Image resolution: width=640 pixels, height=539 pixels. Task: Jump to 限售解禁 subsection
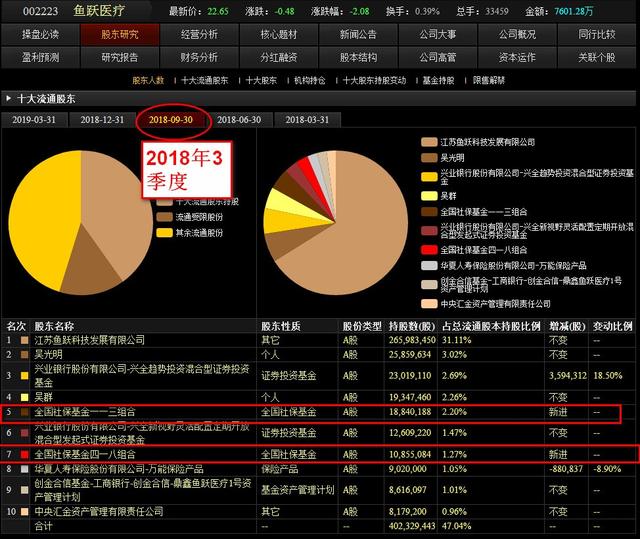click(x=489, y=80)
